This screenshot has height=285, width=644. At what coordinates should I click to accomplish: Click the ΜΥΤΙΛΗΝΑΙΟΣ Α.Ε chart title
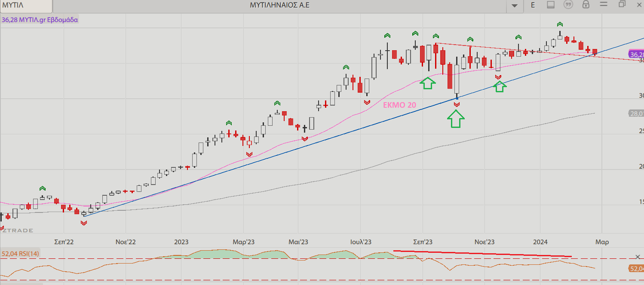point(280,5)
